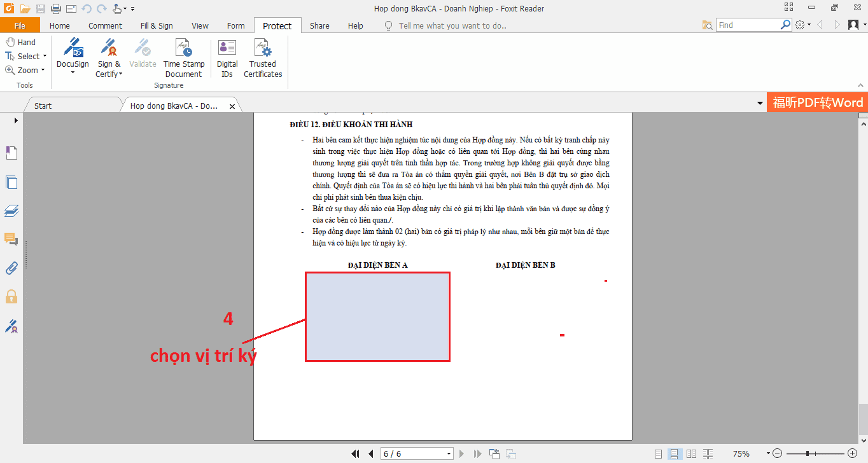The height and width of the screenshot is (463, 868).
Task: Open zoom percentage dropdown arrow
Action: coord(768,453)
